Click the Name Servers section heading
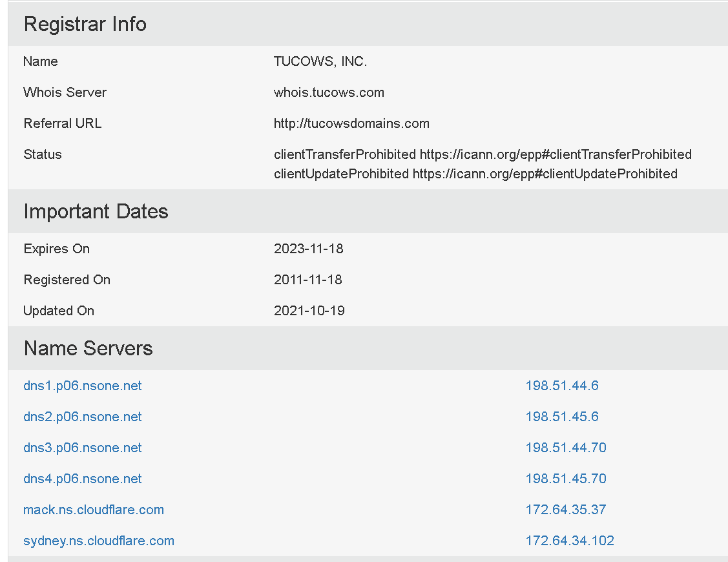 (x=88, y=348)
